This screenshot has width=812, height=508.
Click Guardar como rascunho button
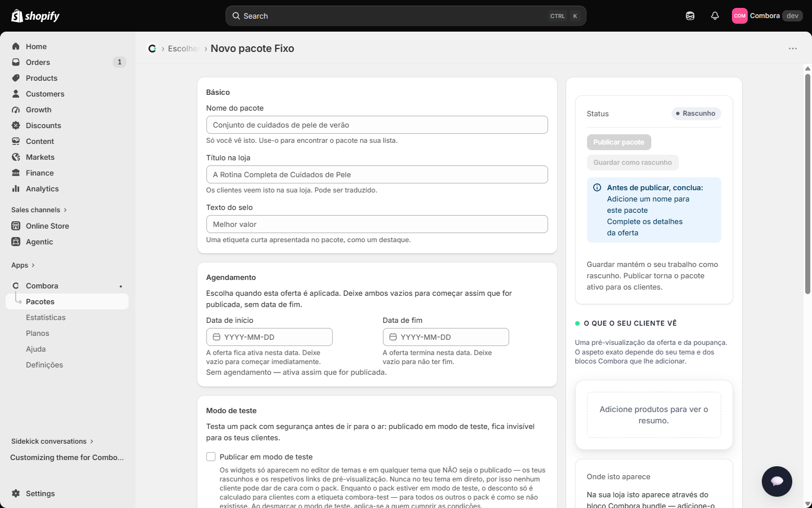[x=633, y=163]
